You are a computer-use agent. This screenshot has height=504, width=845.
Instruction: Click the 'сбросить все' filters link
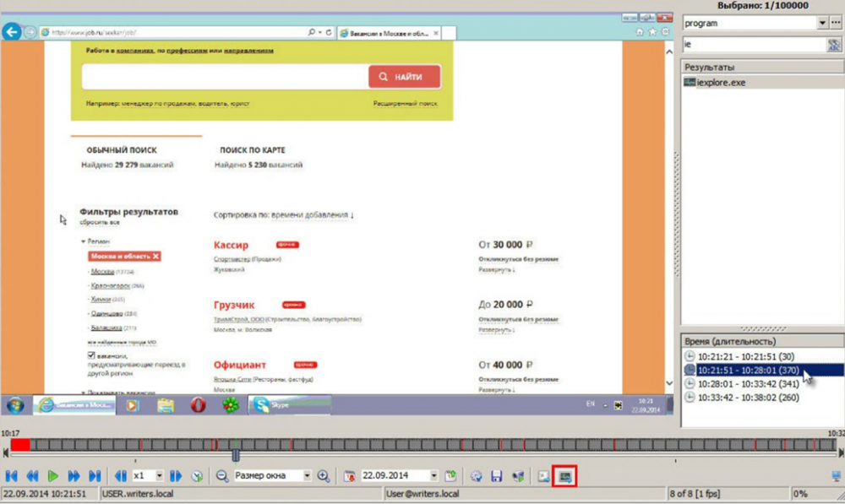99,222
